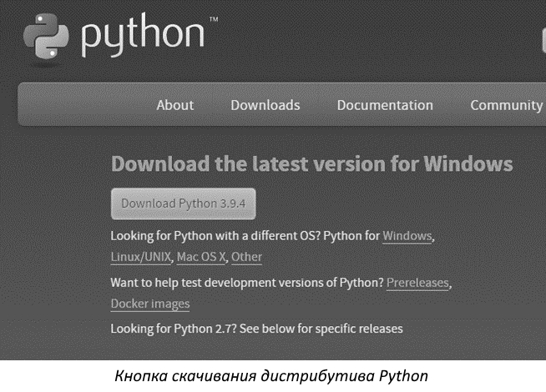Select the Community navigation item
Viewport: 546px width, 392px height.
(x=506, y=105)
